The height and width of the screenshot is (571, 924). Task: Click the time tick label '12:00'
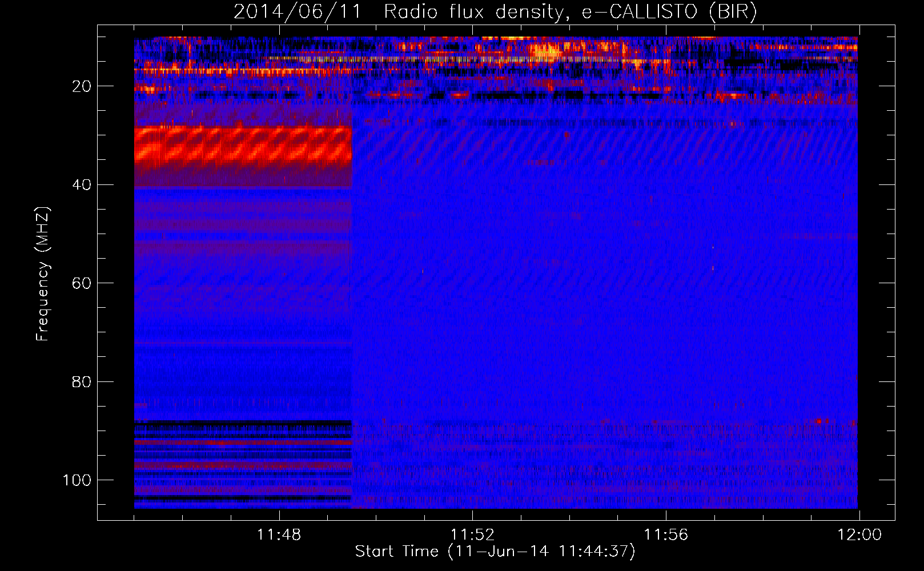click(859, 535)
